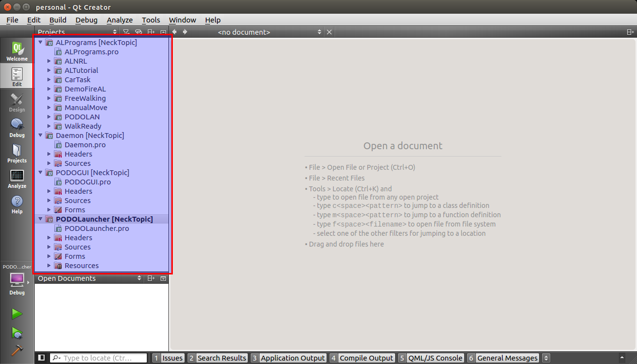Show the Application Output pane
Viewport: 637px width, 364px height.
288,358
